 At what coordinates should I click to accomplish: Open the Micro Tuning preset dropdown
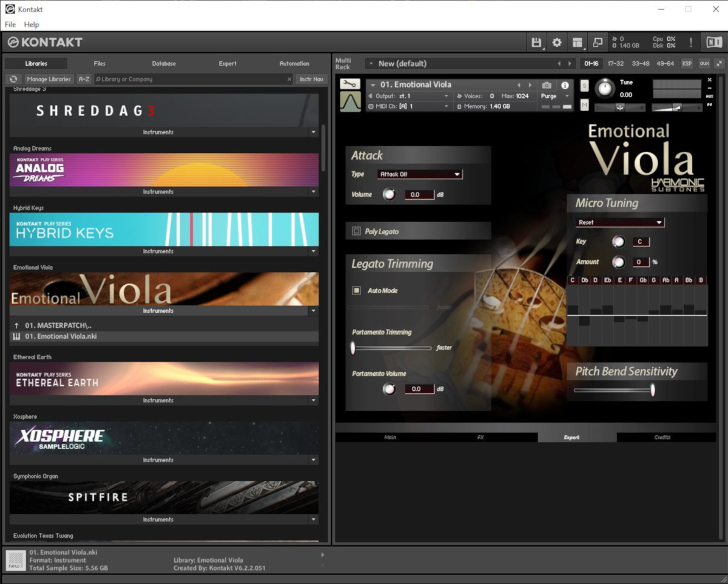click(x=619, y=222)
